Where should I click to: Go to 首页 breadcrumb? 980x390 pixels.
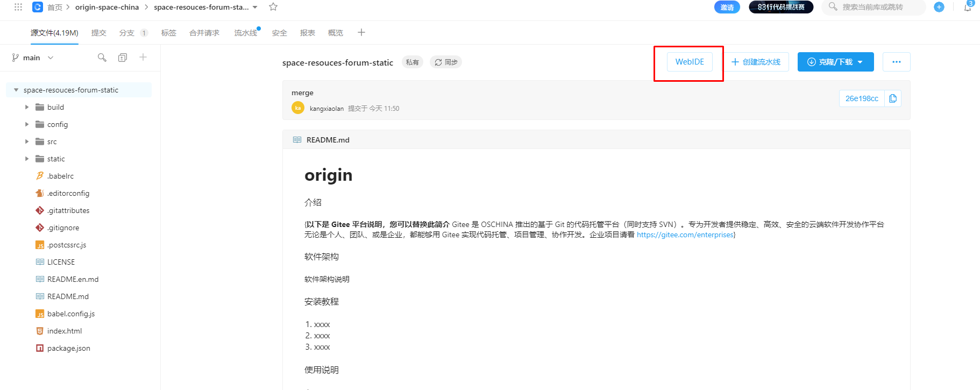pos(55,7)
